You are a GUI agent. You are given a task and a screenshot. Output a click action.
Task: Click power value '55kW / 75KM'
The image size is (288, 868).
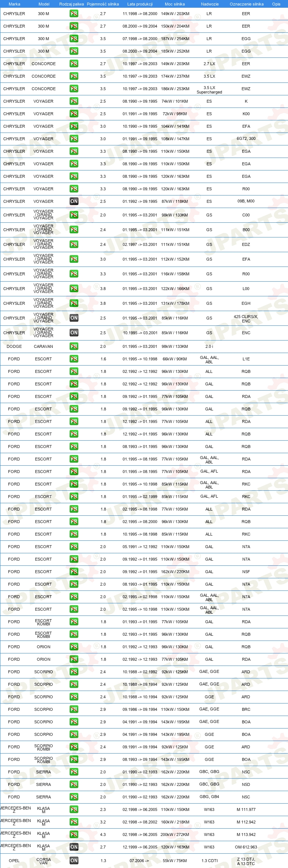(175, 861)
